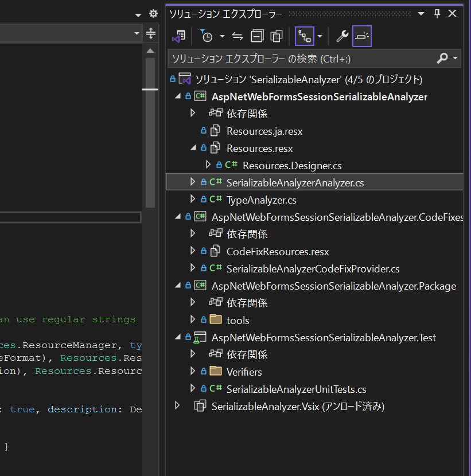Toggle the nested tree view toolbar button
This screenshot has height=476, width=471.
coord(305,37)
